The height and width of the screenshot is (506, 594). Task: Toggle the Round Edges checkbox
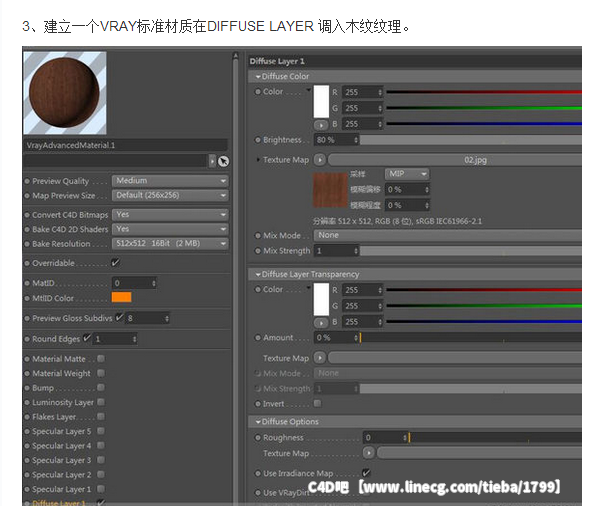tap(87, 337)
